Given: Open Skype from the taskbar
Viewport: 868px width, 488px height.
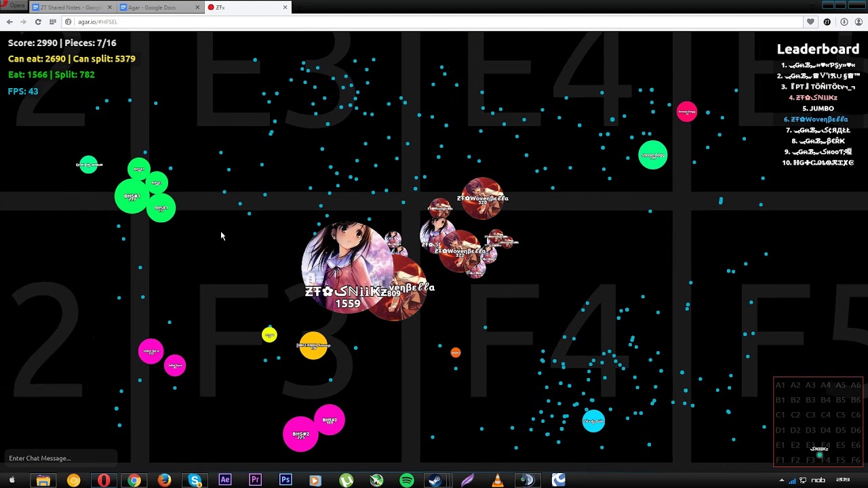Looking at the screenshot, I should [x=195, y=481].
